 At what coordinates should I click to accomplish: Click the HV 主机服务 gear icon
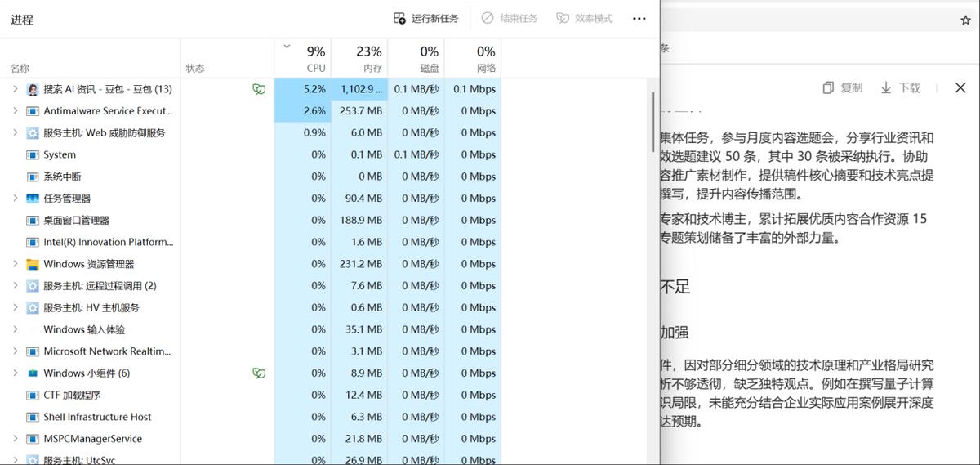point(33,307)
